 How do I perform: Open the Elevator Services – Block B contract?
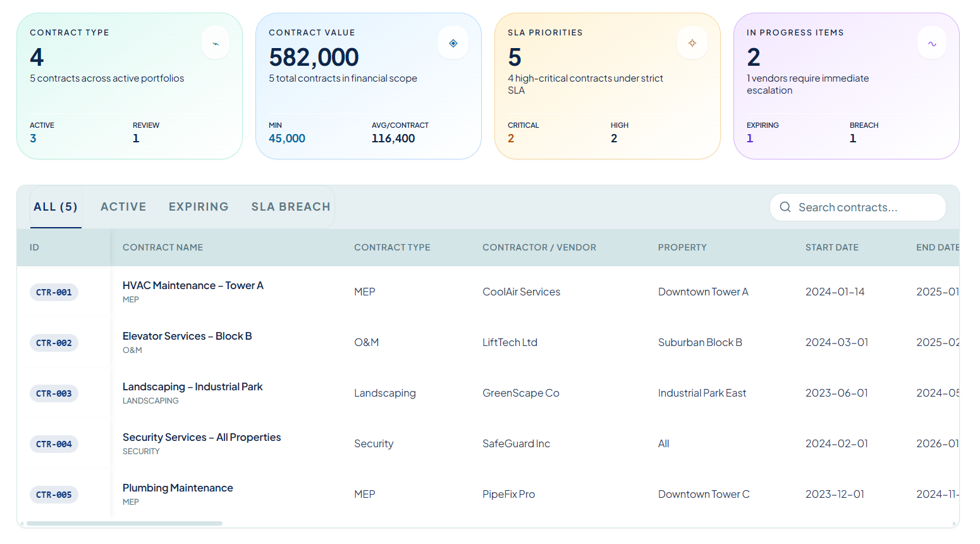point(187,336)
